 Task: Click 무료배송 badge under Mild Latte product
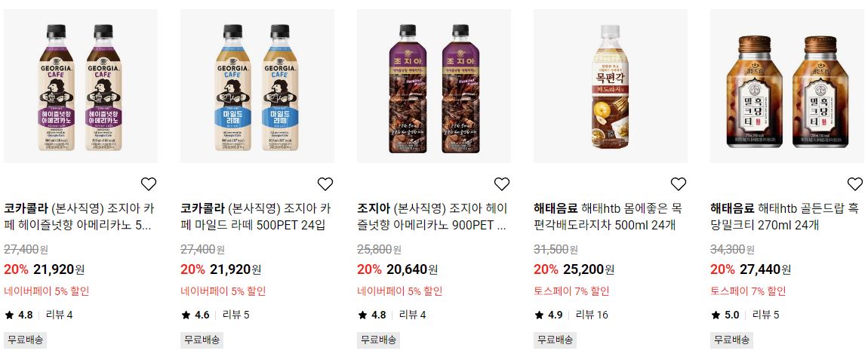point(202,340)
